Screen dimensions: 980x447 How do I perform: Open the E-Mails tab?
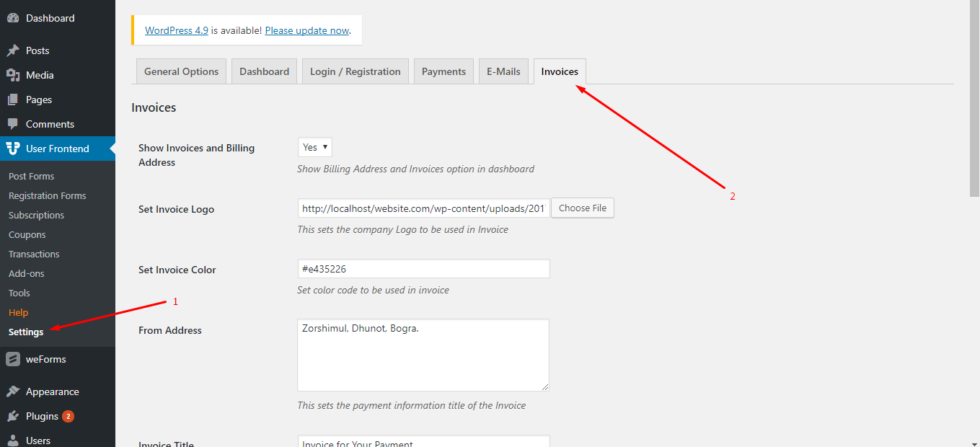503,71
